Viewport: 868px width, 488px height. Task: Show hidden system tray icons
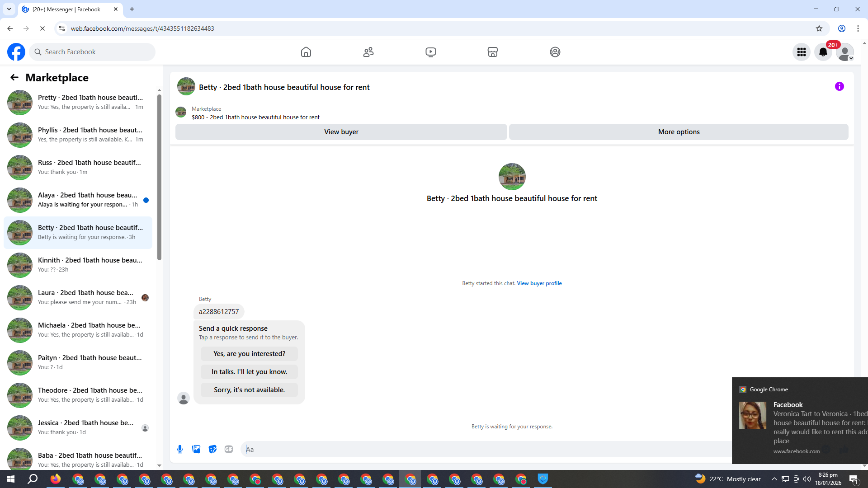click(x=774, y=479)
